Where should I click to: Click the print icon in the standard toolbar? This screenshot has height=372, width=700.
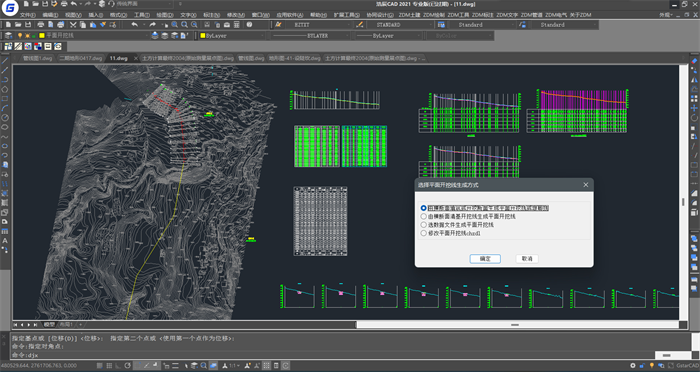pyautogui.click(x=41, y=25)
